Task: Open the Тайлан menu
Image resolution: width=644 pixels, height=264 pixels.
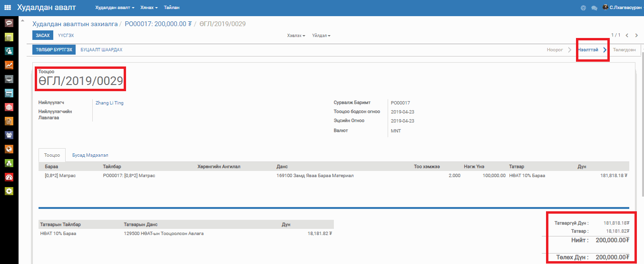Action: (x=172, y=8)
